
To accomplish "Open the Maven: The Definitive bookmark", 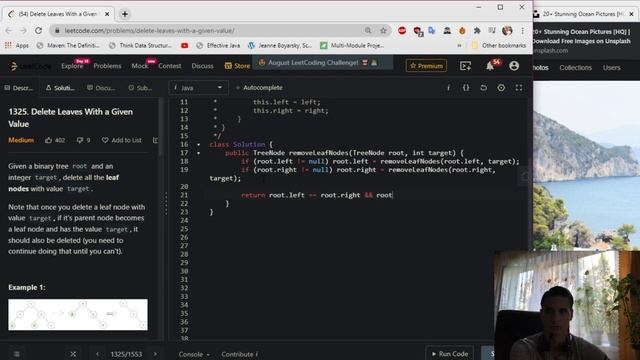I will click(x=68, y=46).
